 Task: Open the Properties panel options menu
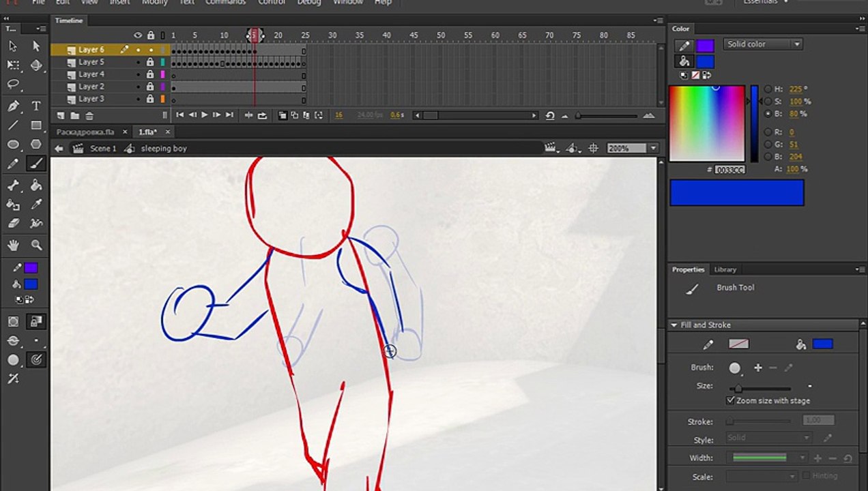[860, 269]
